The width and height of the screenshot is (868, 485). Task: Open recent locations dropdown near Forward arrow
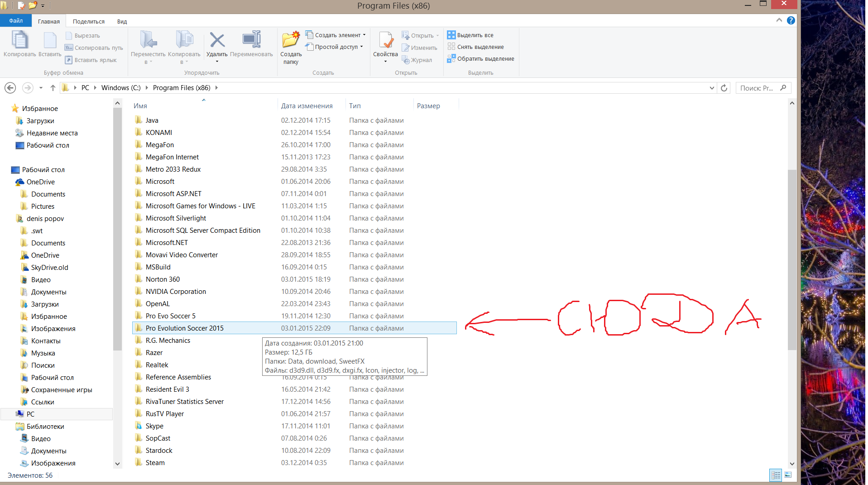(x=41, y=88)
